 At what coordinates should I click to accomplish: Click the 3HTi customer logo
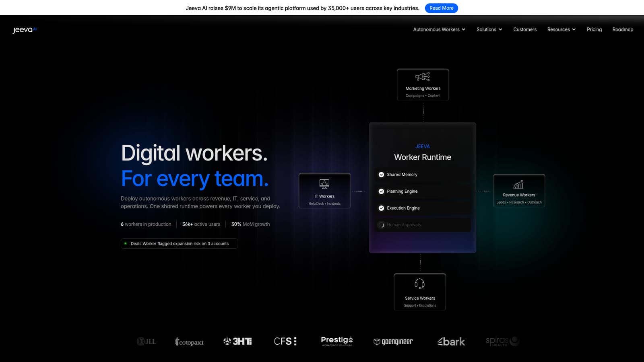coord(237,341)
